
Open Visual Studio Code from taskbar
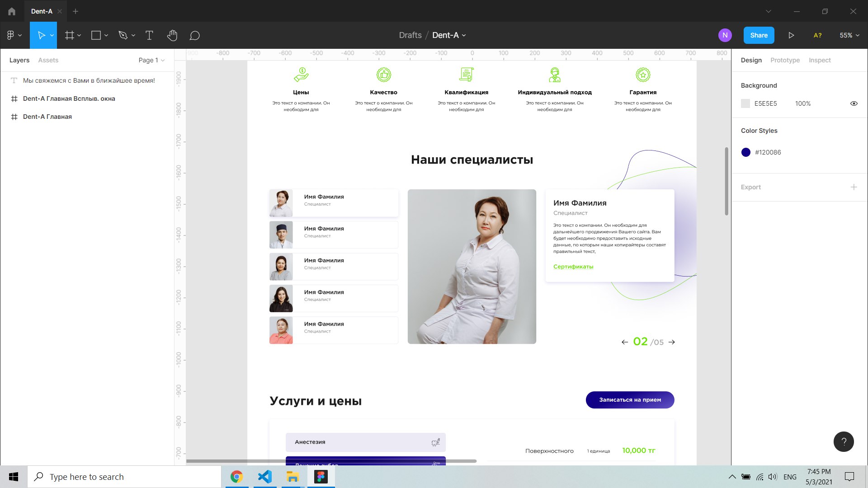[x=265, y=477]
